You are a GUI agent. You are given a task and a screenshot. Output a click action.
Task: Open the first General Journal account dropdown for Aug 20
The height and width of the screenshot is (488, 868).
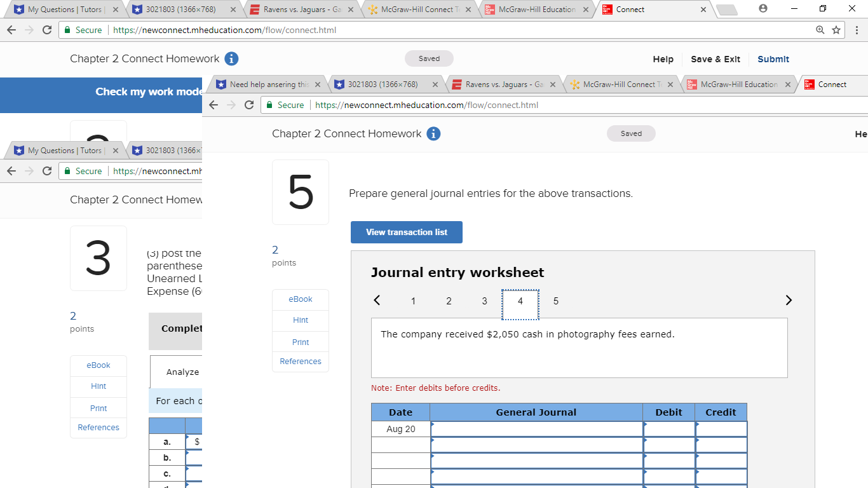pyautogui.click(x=536, y=429)
